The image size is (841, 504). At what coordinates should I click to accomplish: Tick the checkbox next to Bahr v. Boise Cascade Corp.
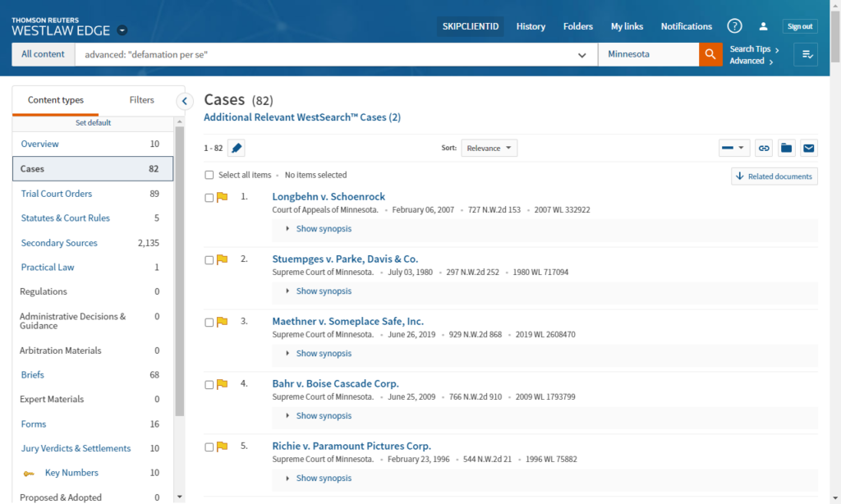(209, 385)
